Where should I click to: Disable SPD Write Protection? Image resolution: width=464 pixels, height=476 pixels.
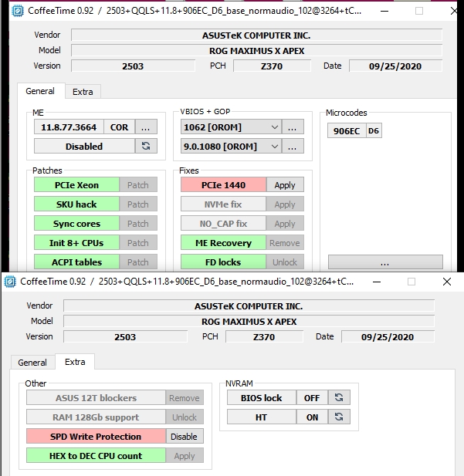pyautogui.click(x=185, y=436)
